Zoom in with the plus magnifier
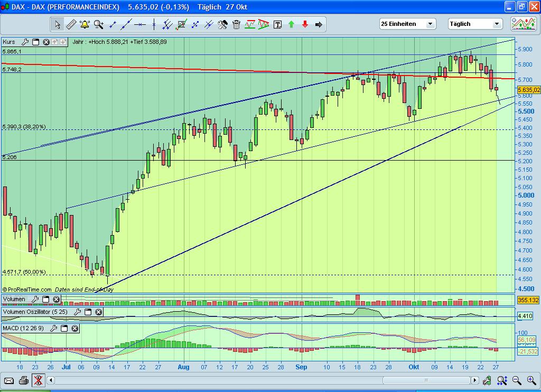This screenshot has width=541, height=392. tap(531, 380)
